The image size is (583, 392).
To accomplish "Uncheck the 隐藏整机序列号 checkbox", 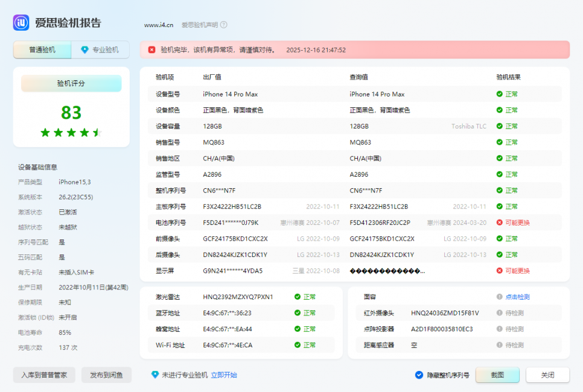I will coord(419,375).
